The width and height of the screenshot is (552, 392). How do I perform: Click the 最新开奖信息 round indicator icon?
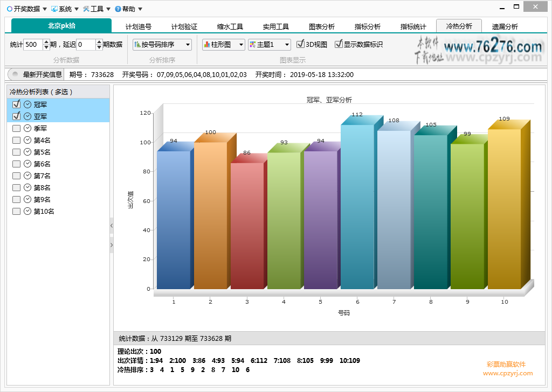pyautogui.click(x=15, y=74)
